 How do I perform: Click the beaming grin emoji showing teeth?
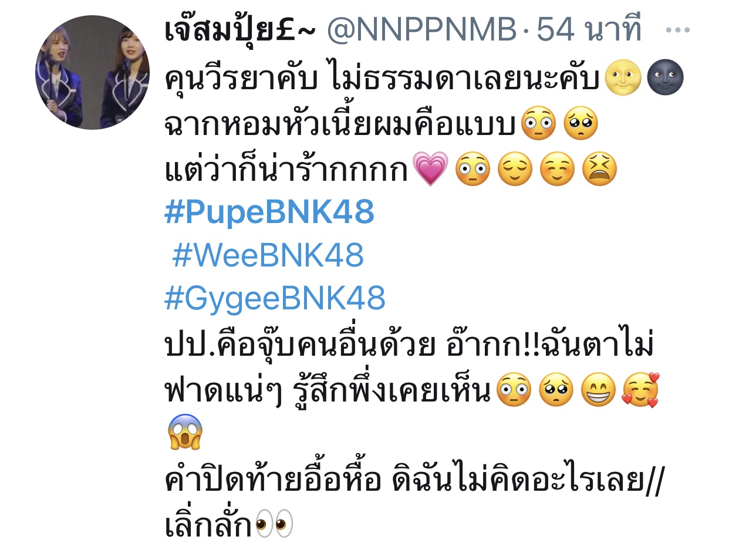click(x=599, y=390)
